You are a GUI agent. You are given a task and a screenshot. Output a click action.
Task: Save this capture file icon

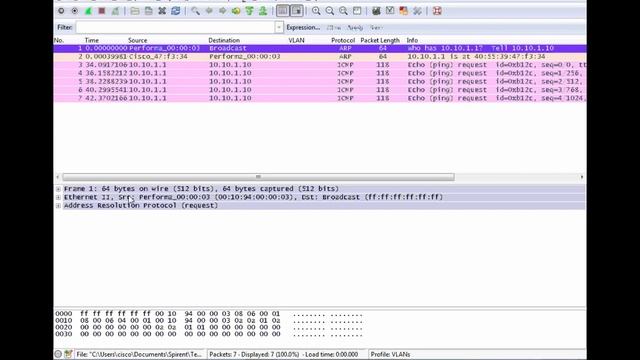149,11
